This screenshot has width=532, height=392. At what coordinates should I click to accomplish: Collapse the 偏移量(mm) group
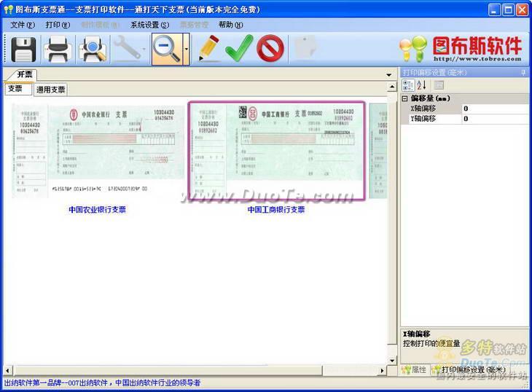coord(404,98)
